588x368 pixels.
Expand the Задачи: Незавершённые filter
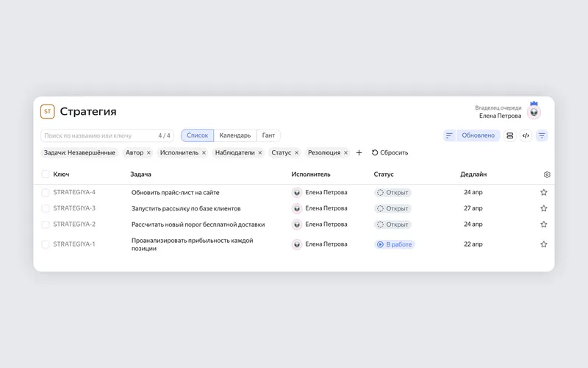[x=79, y=153]
